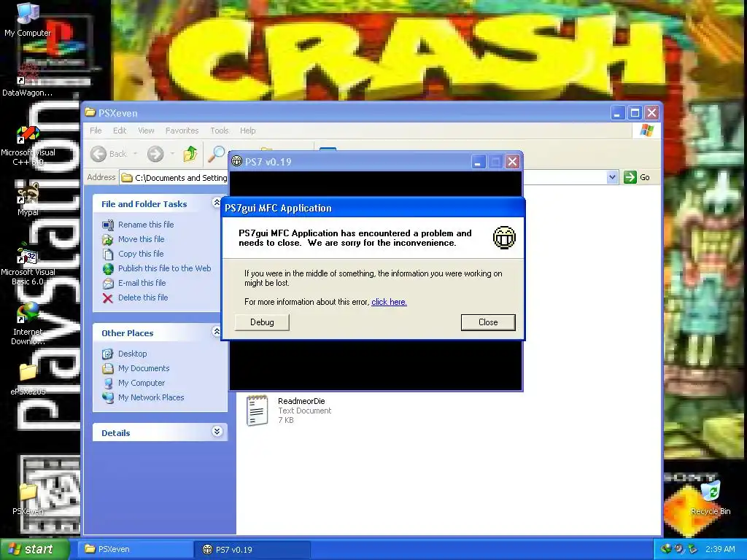The height and width of the screenshot is (560, 747).
Task: Open Mypal browser shortcut
Action: (28, 199)
